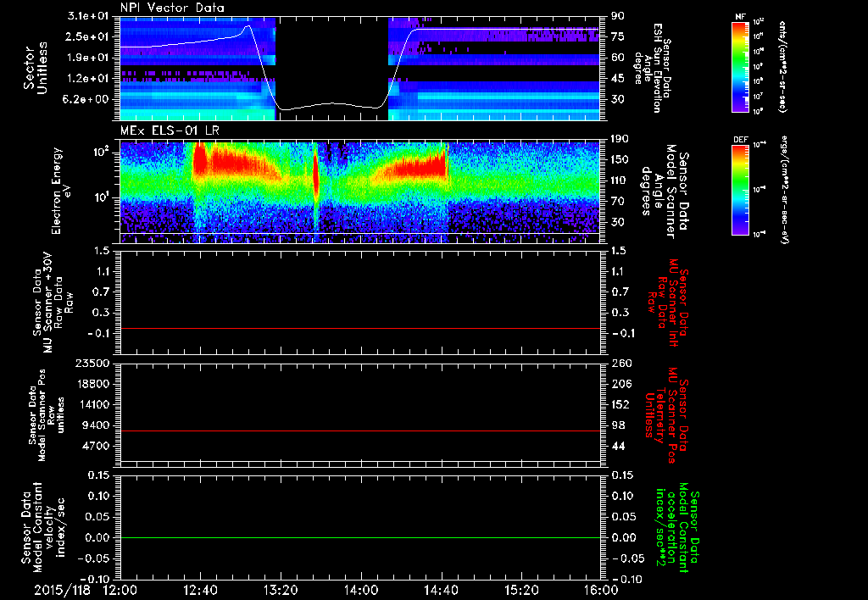This screenshot has height=600, width=868.
Task: Click the '3.1e+01' sector tick value
Action: pyautogui.click(x=88, y=16)
